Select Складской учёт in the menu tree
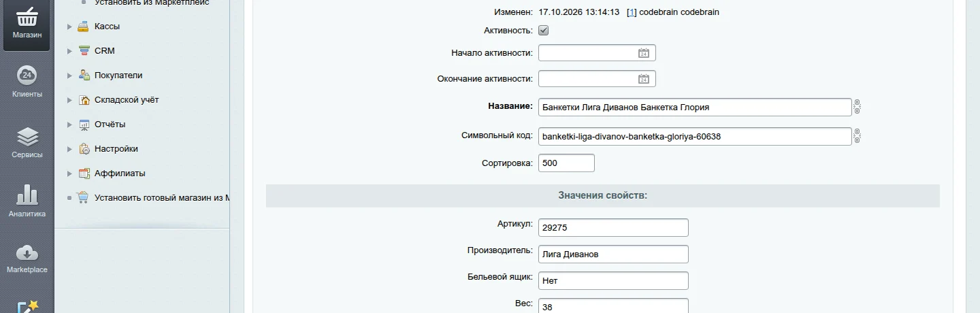980x313 pixels. (x=127, y=100)
